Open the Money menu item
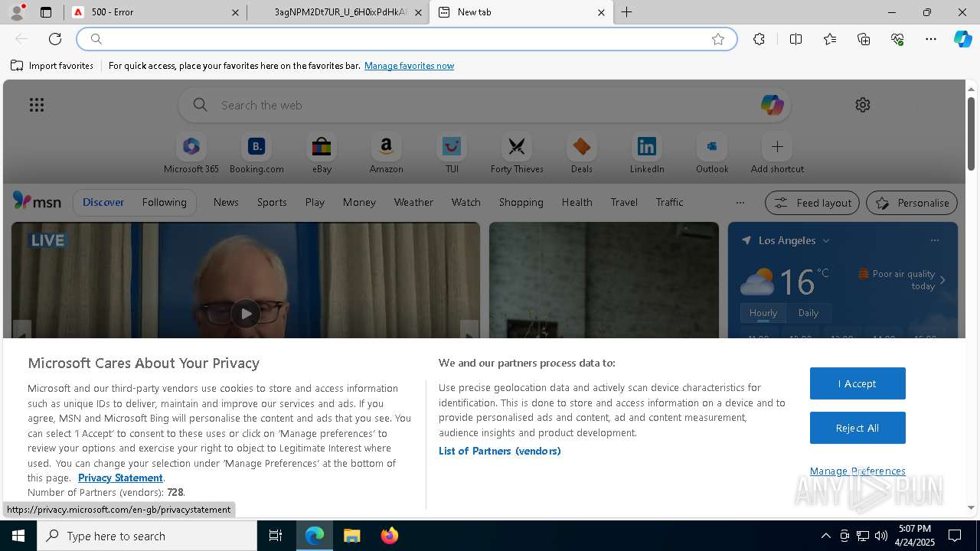Viewport: 980px width, 551px height. tap(359, 202)
